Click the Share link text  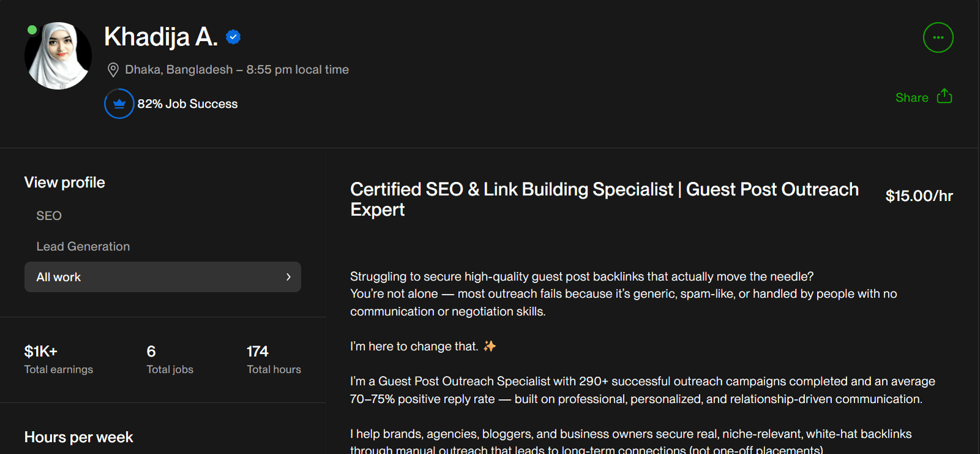[911, 98]
